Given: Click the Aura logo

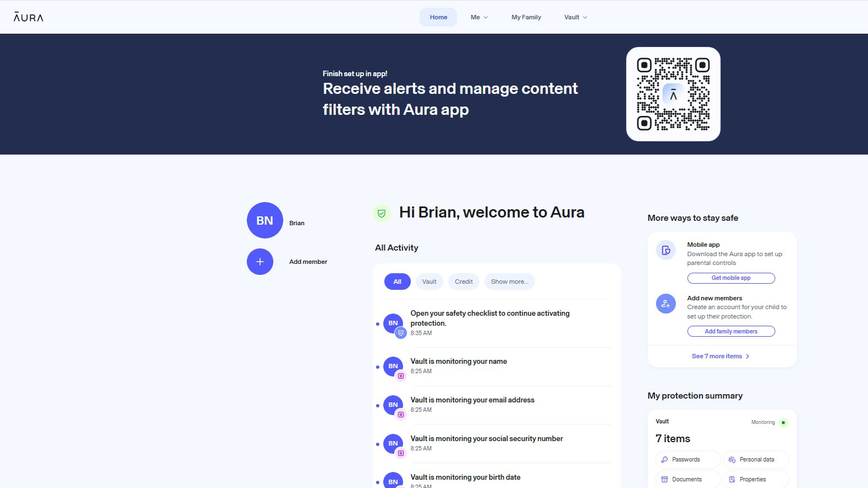Looking at the screenshot, I should (28, 17).
